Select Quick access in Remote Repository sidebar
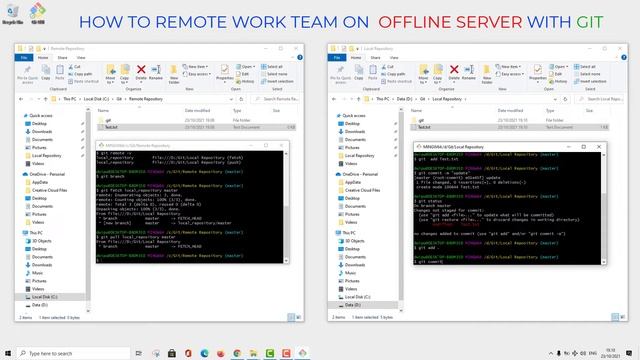Viewport: 640px width, 360px height. pyautogui.click(x=40, y=116)
